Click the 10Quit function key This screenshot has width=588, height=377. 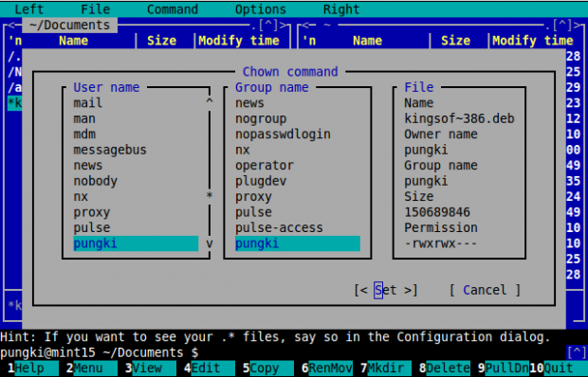pyautogui.click(x=559, y=368)
